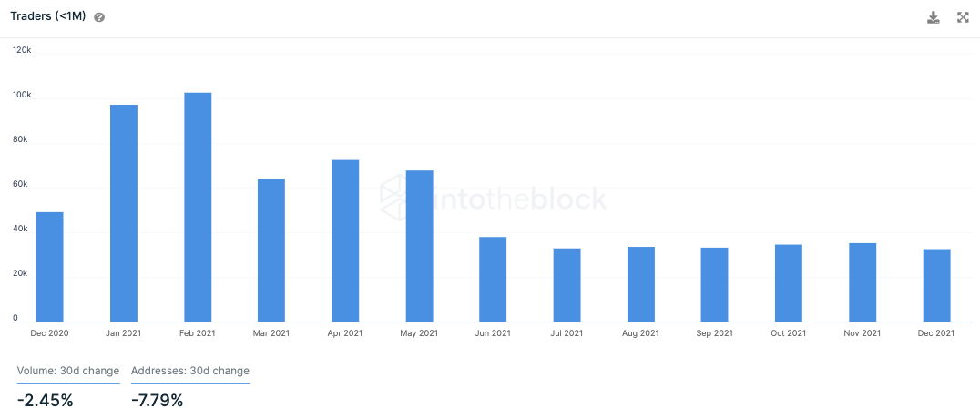The image size is (980, 419).
Task: Click the Oct 2021 bar
Action: click(x=789, y=283)
